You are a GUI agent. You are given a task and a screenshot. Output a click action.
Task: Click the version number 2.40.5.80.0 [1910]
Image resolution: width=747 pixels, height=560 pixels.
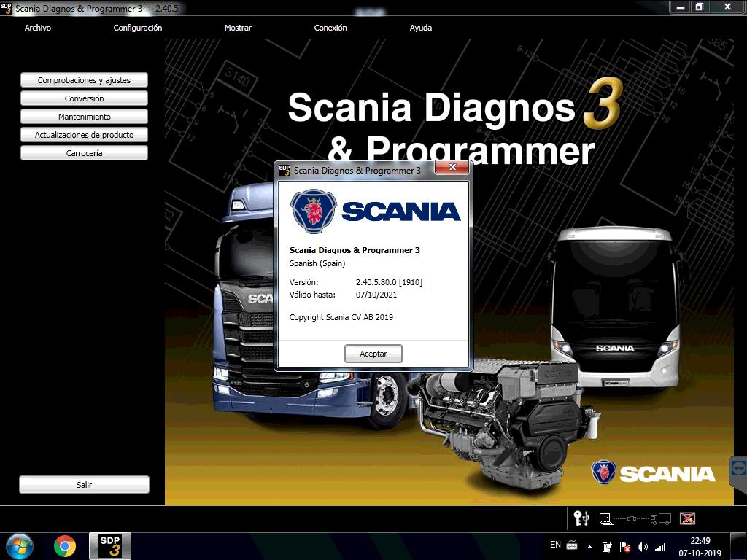(x=390, y=282)
